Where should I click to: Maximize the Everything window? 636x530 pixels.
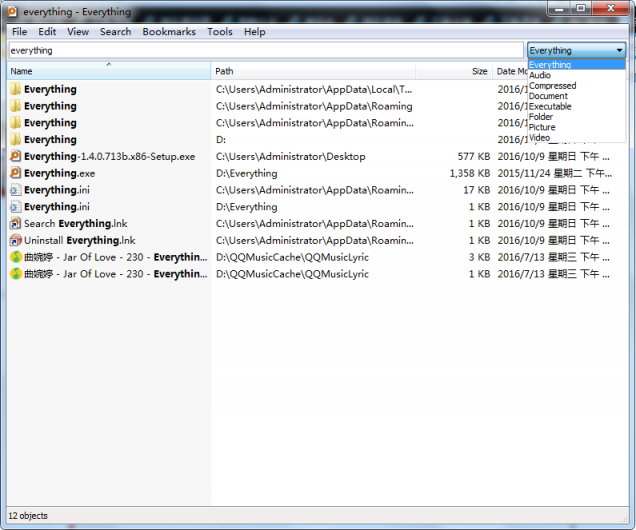click(581, 9)
